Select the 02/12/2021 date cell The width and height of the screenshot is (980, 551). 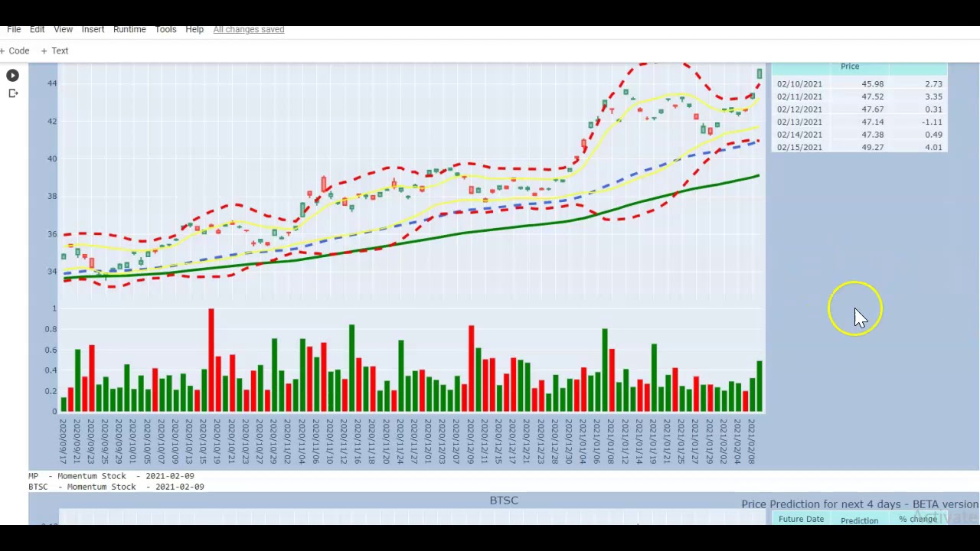point(799,109)
